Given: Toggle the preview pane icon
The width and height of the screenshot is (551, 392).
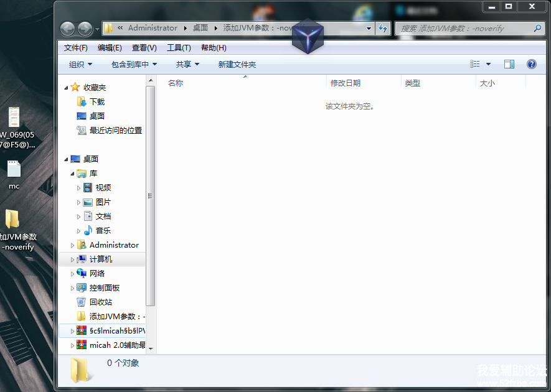Looking at the screenshot, I should [x=509, y=64].
